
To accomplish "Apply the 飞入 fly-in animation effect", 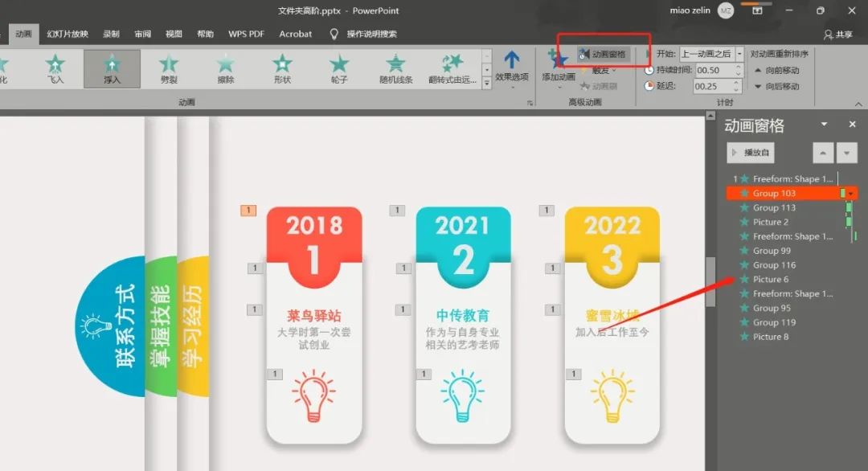I will [x=55, y=68].
